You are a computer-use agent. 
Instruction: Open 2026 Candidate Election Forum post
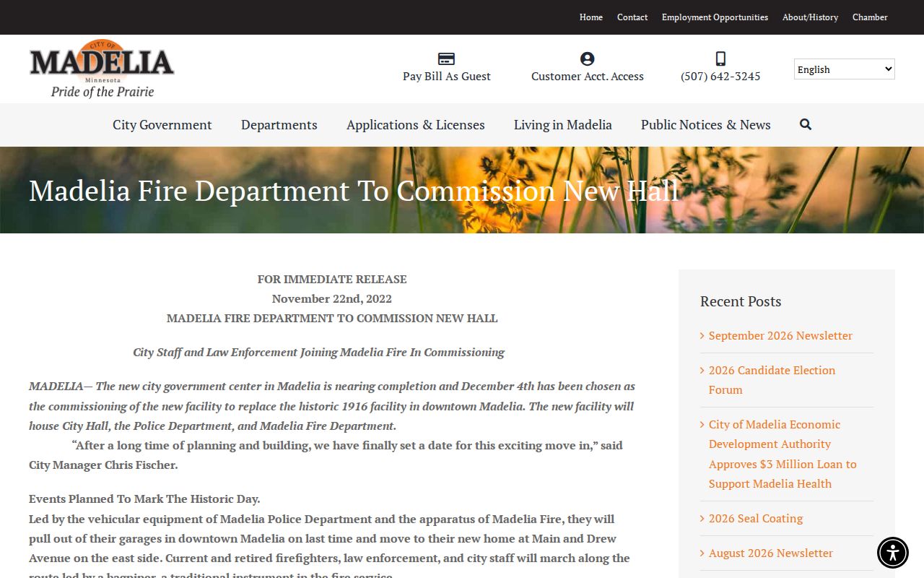click(x=772, y=380)
